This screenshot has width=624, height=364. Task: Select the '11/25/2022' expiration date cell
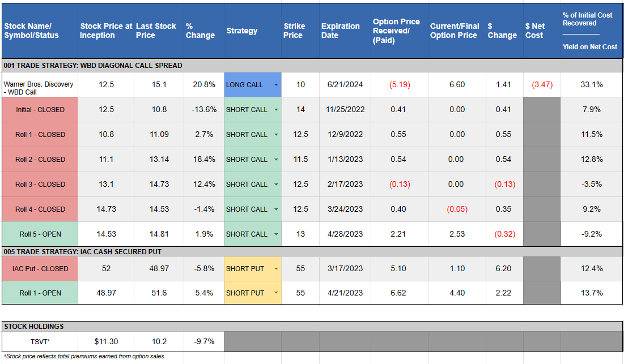[x=345, y=110]
